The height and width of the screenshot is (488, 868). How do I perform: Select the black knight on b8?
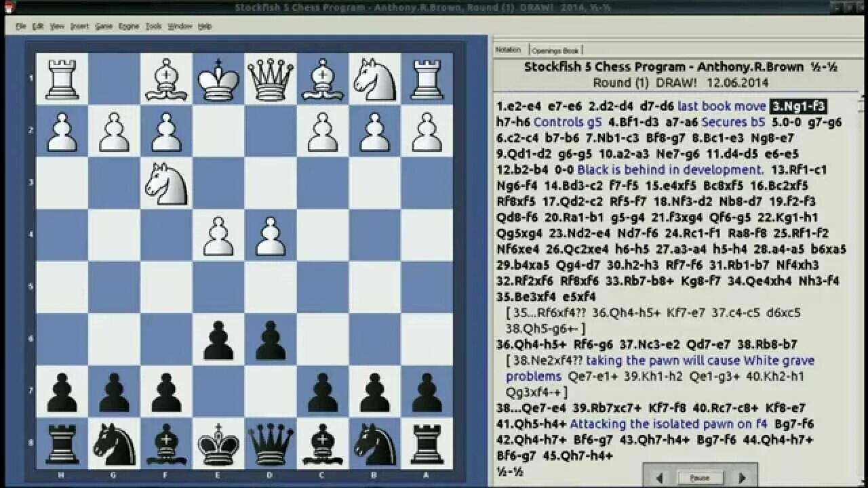point(375,444)
